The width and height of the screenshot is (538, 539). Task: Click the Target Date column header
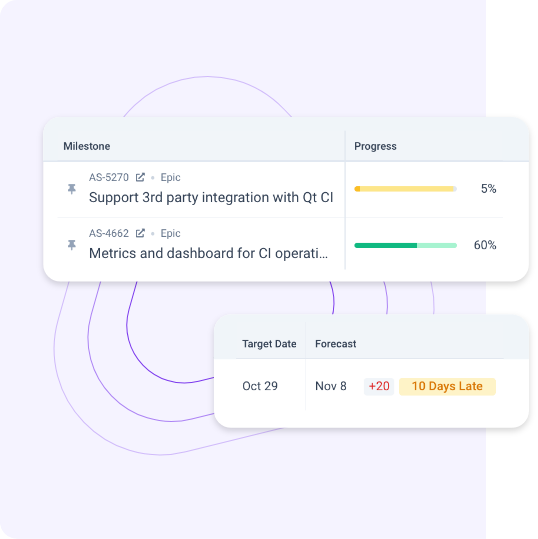pos(269,344)
